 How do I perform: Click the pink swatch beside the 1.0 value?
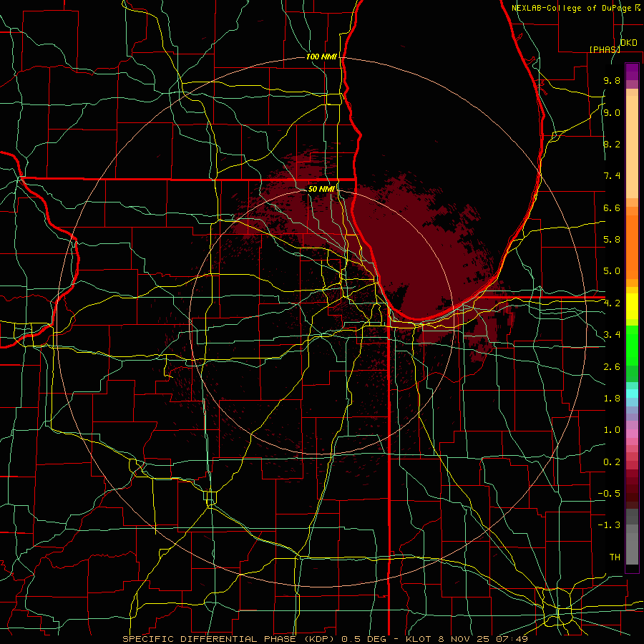pos(632,434)
